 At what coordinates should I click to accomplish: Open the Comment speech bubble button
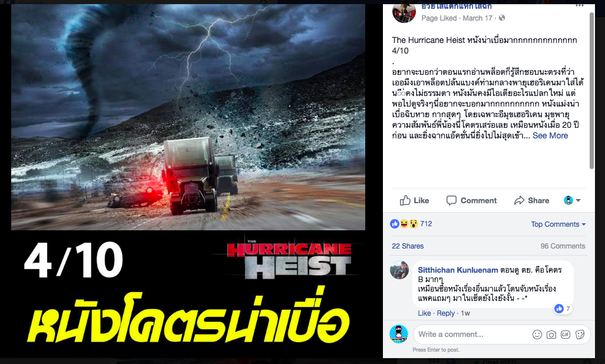(x=471, y=200)
